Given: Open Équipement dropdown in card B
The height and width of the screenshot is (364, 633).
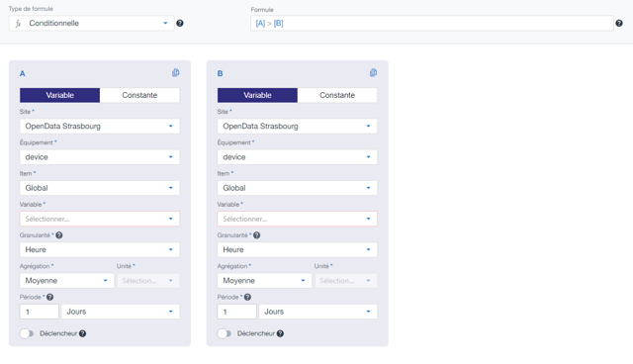Looking at the screenshot, I should tap(298, 157).
